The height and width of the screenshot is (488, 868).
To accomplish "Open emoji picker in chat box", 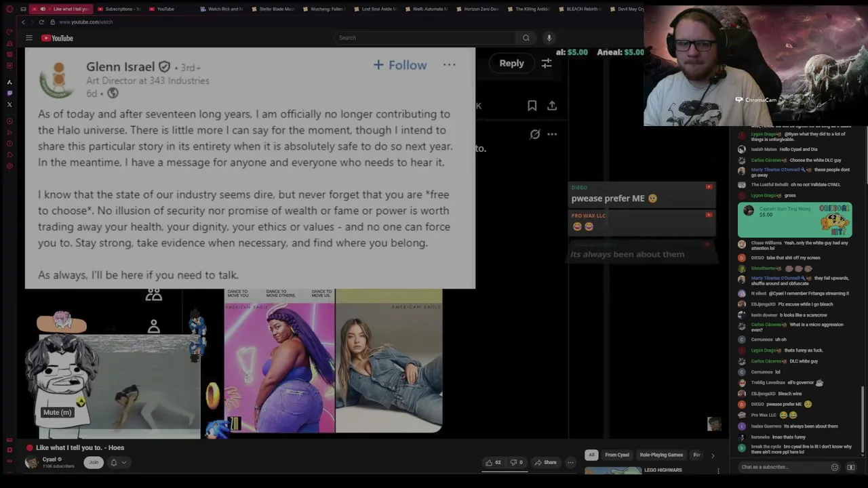I will [x=835, y=467].
